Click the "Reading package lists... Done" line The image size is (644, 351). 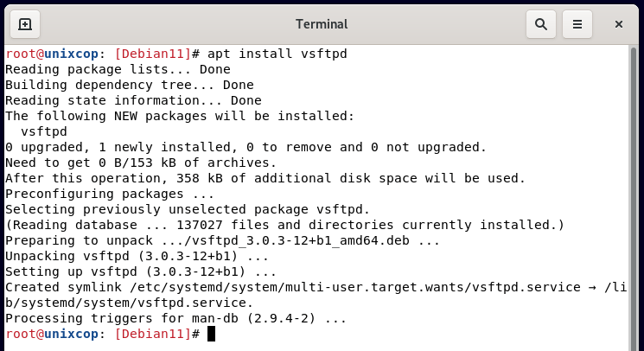tap(118, 69)
